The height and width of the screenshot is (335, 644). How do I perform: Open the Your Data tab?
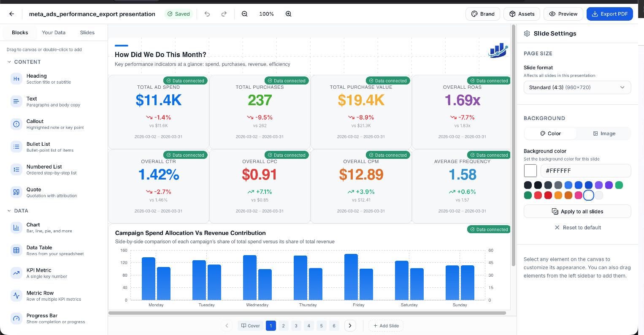[x=54, y=32]
